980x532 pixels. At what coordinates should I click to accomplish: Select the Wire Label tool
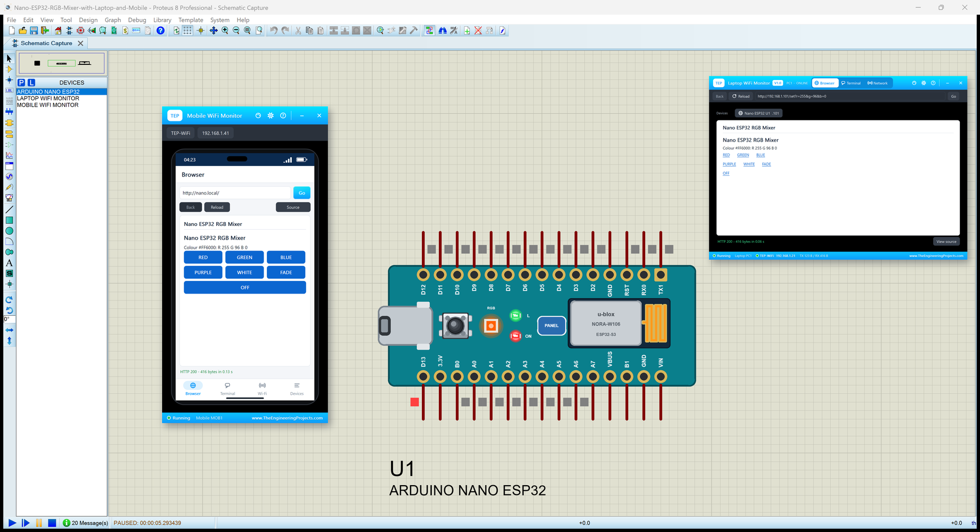pos(9,90)
